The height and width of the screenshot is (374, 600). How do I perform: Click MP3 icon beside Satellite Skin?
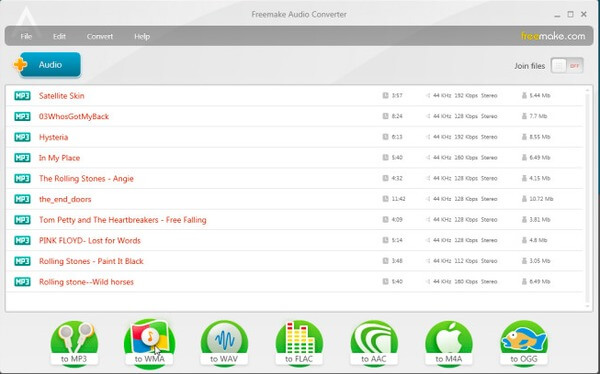click(x=22, y=96)
